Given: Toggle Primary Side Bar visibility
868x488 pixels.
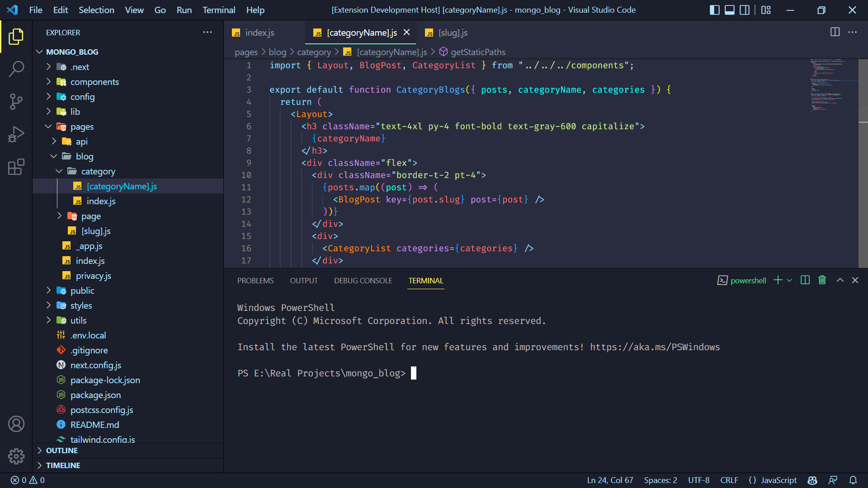Looking at the screenshot, I should [x=715, y=10].
